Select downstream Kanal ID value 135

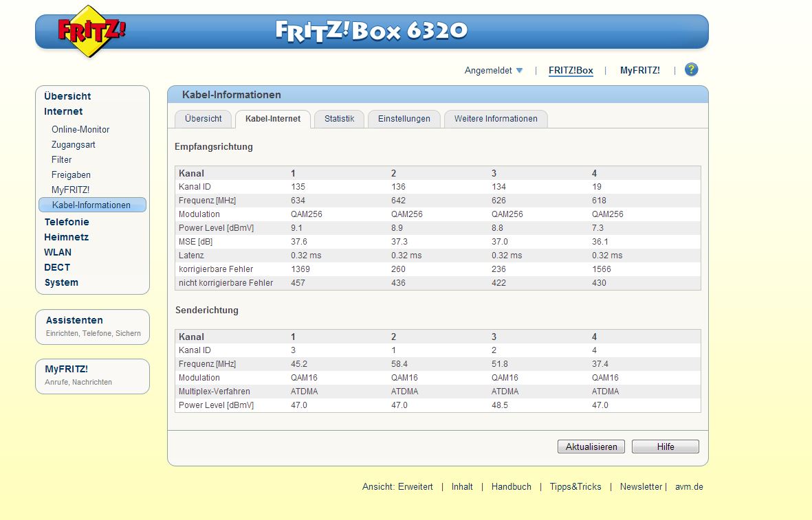[x=298, y=187]
